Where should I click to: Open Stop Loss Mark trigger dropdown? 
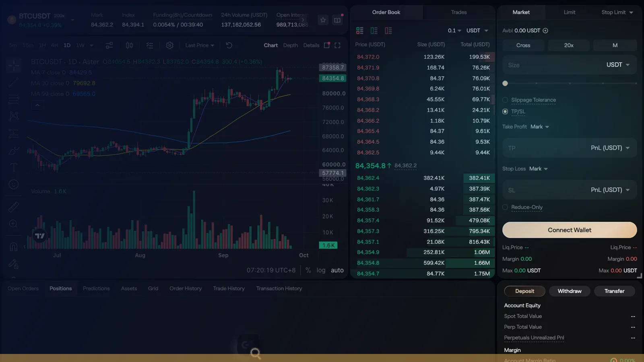click(x=539, y=169)
